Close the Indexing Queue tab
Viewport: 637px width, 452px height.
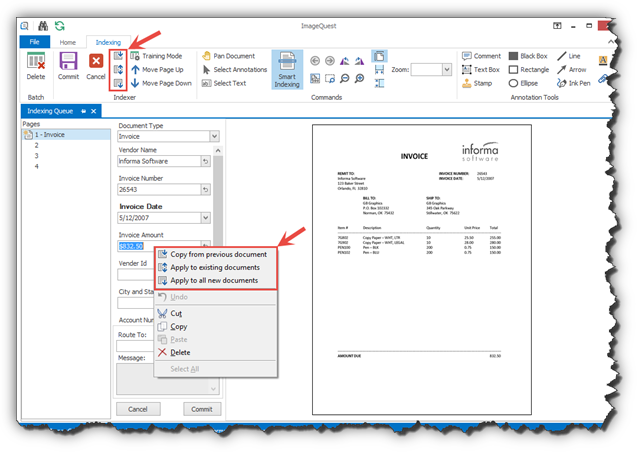click(x=94, y=111)
